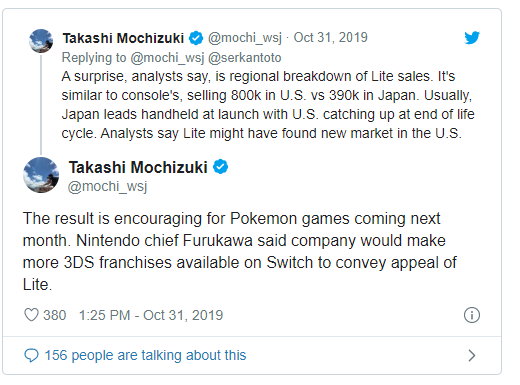520x385 pixels.
Task: Click main tweet text about Pokemon games
Action: pos(239,251)
